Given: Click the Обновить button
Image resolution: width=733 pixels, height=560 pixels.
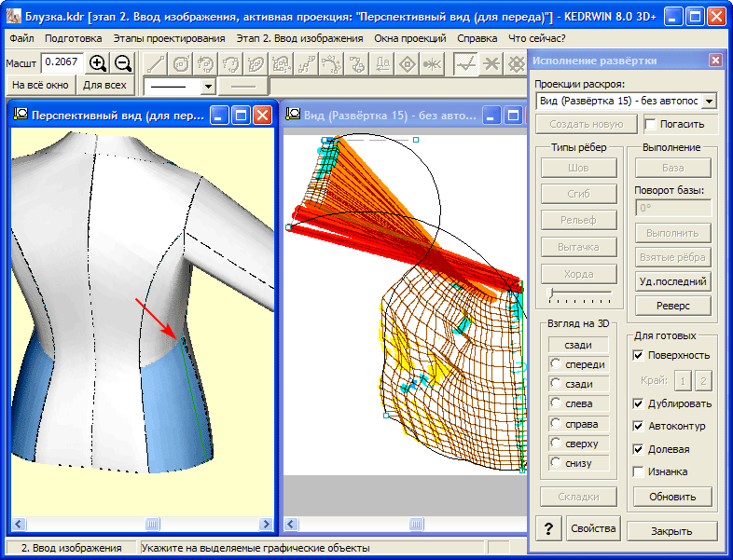Looking at the screenshot, I should coord(672,497).
